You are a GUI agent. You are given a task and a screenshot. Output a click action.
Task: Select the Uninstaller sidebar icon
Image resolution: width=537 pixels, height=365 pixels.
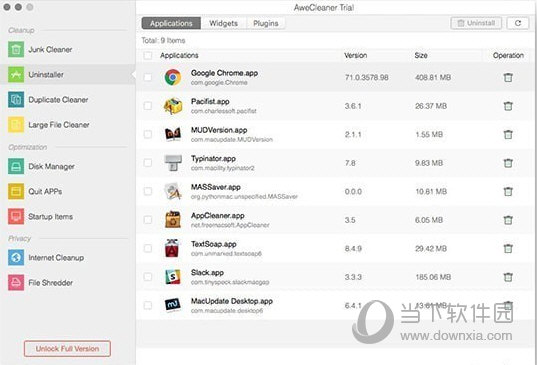coord(16,74)
